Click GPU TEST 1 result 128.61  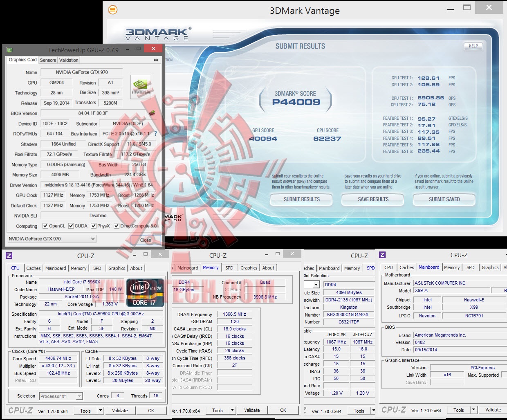click(x=428, y=78)
